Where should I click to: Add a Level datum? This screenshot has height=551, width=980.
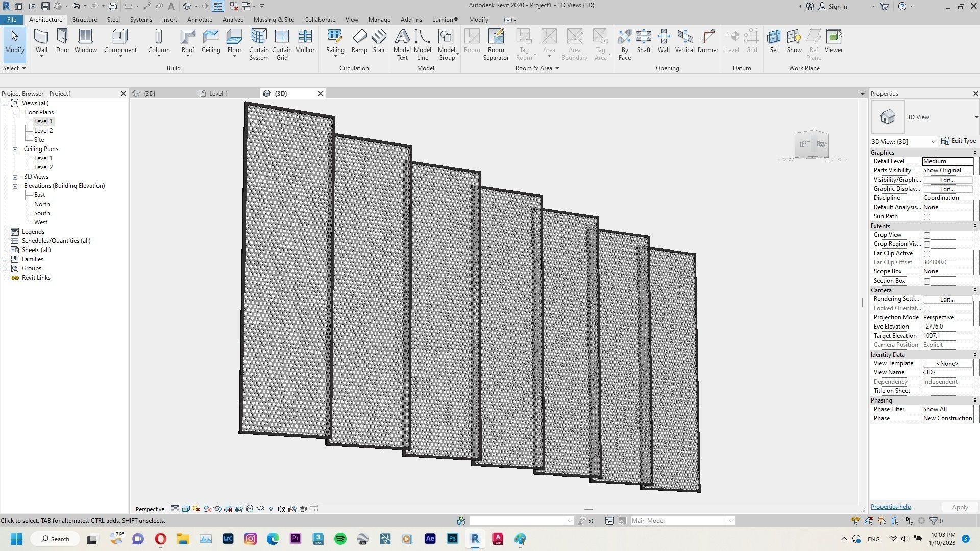[732, 41]
